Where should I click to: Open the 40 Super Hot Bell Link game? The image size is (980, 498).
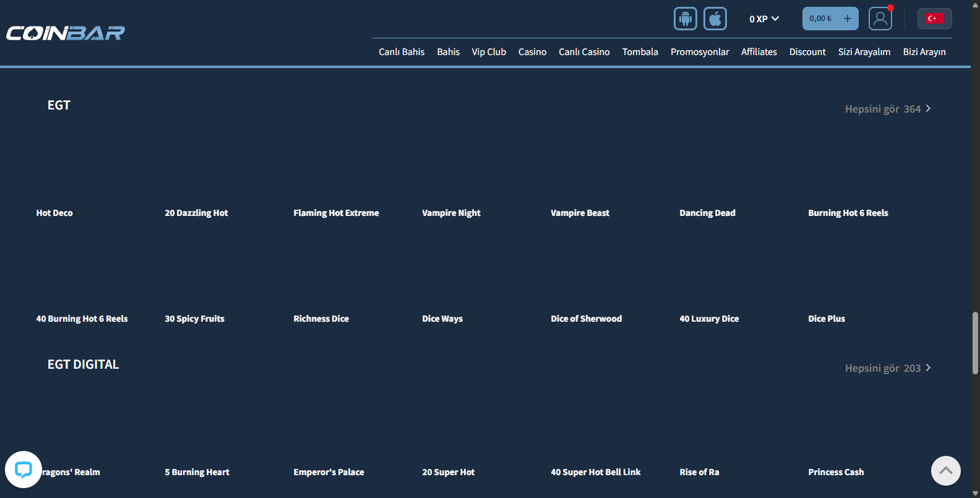pyautogui.click(x=595, y=472)
